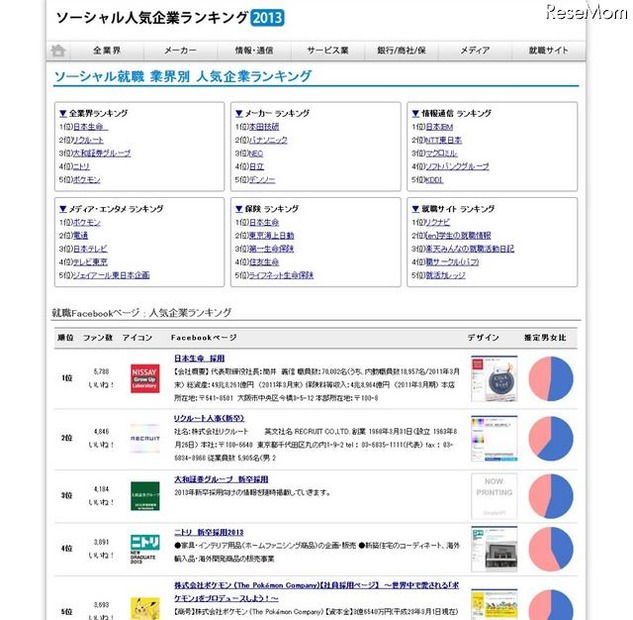Open ジェイアール東日本企画 link

coord(111,275)
